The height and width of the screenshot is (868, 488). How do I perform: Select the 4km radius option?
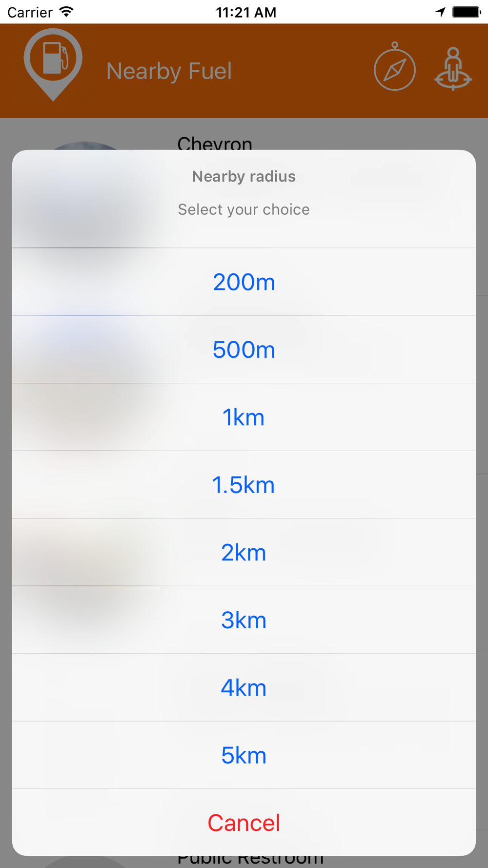coord(244,687)
